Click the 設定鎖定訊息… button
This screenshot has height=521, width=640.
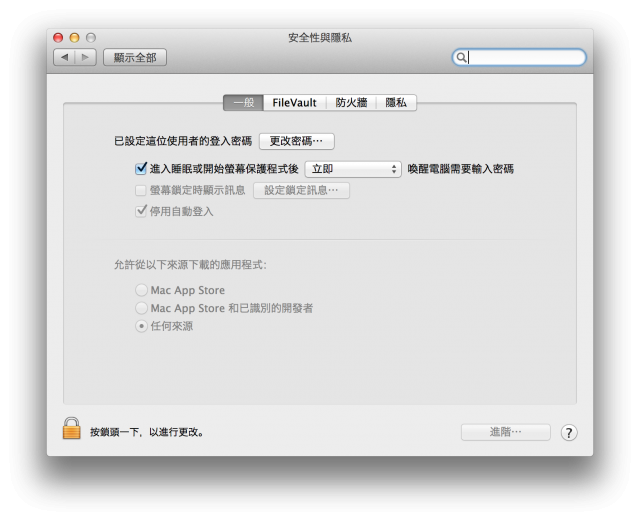coord(301,190)
